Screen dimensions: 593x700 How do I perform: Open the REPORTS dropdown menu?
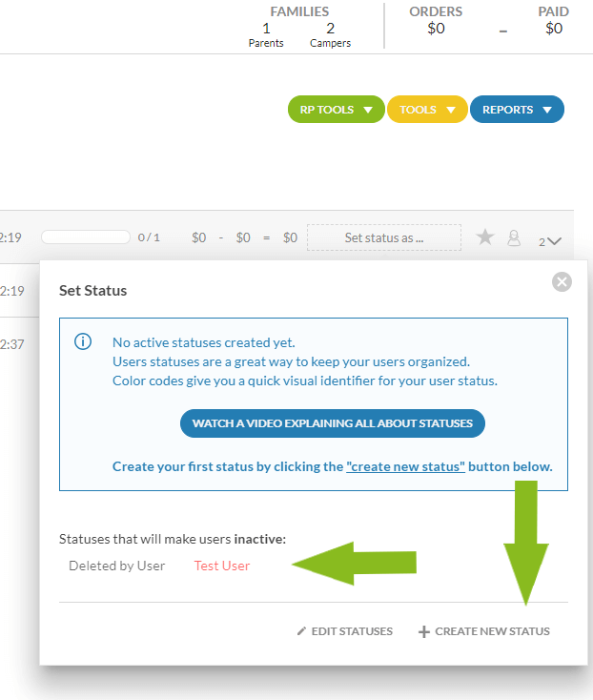(517, 110)
